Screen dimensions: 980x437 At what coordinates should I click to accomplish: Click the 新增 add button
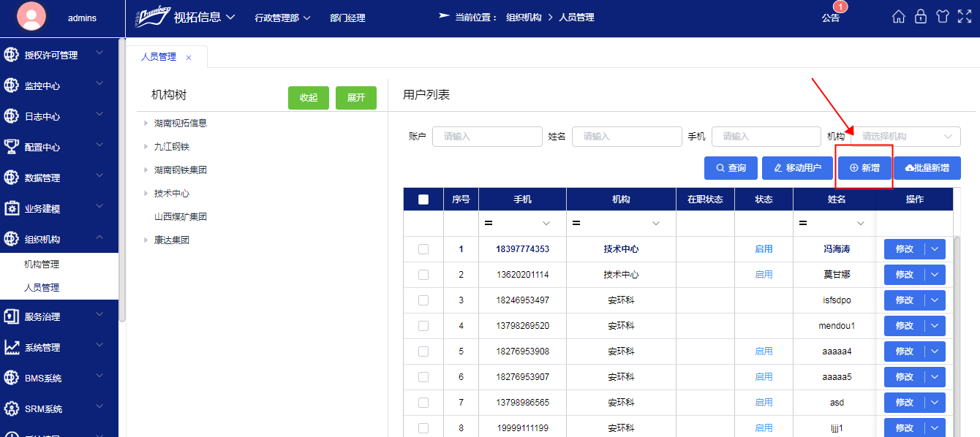click(864, 168)
